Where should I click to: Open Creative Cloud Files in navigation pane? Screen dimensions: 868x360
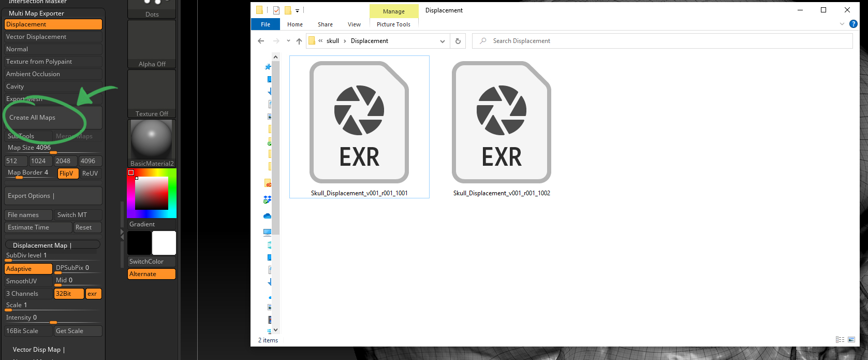268,183
